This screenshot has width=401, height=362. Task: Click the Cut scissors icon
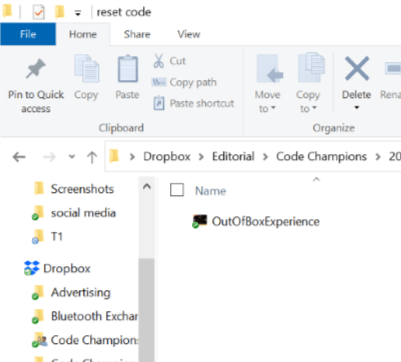[159, 61]
